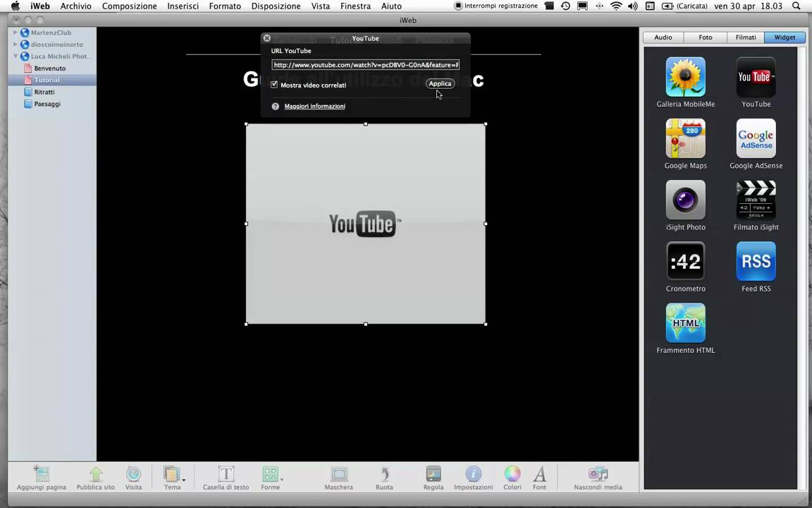Viewport: 812px width, 508px height.
Task: Open the Vista menu
Action: 321,6
